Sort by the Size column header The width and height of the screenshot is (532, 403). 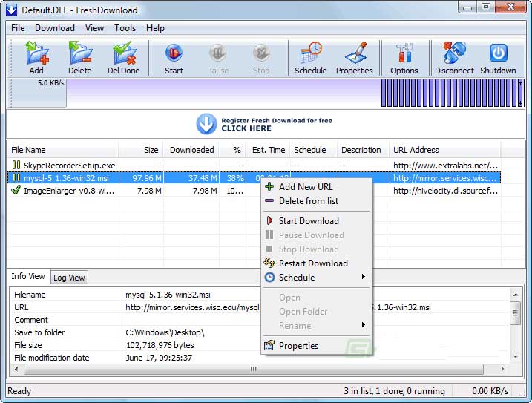(x=141, y=150)
